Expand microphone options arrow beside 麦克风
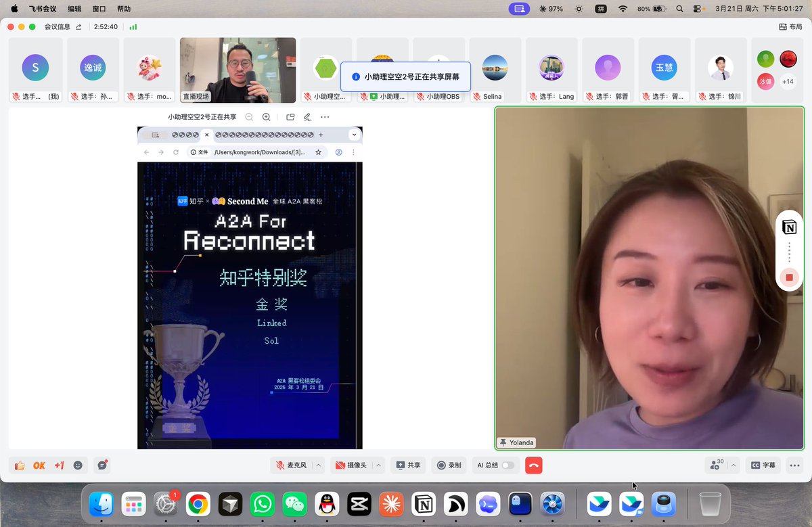The width and height of the screenshot is (812, 527). tap(319, 465)
